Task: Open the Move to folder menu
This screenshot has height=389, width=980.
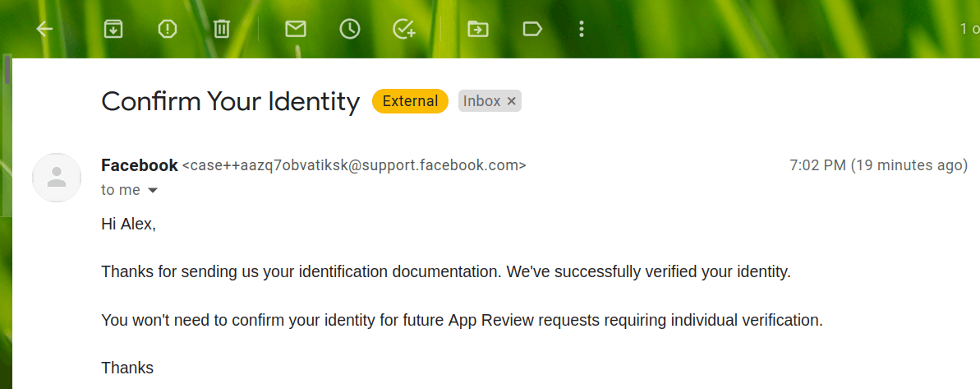Action: pos(478,29)
